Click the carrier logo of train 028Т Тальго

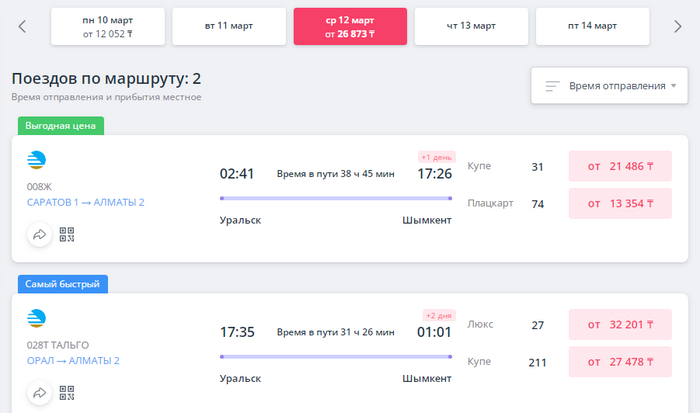(x=36, y=318)
